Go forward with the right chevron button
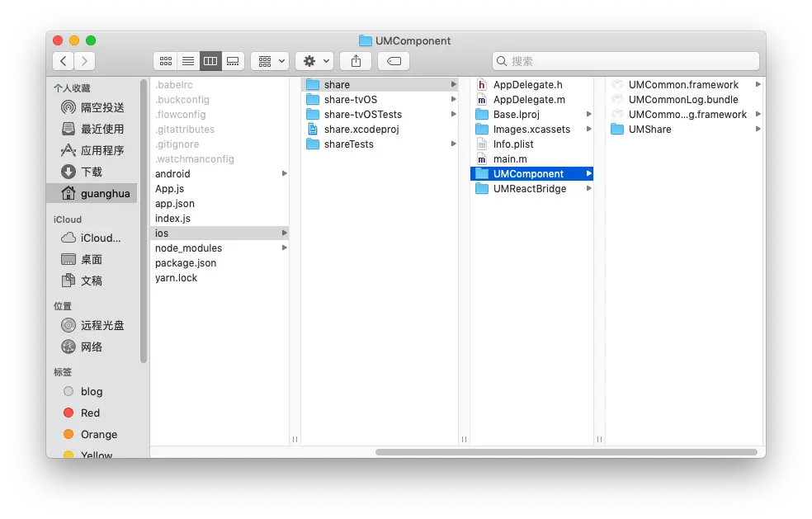The width and height of the screenshot is (812, 519). pos(84,61)
